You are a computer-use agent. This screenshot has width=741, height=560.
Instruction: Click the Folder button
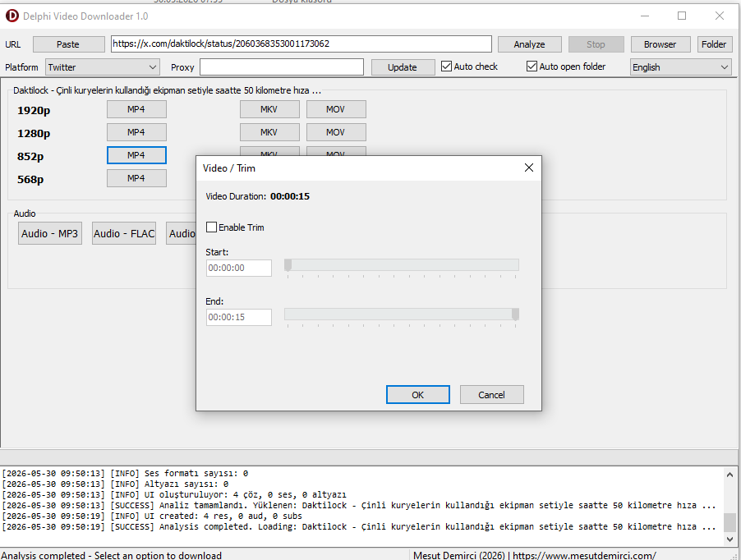click(x=714, y=44)
